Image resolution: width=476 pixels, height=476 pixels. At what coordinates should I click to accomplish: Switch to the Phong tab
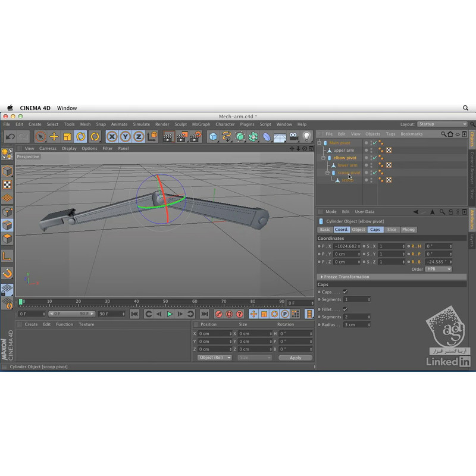[x=408, y=230]
